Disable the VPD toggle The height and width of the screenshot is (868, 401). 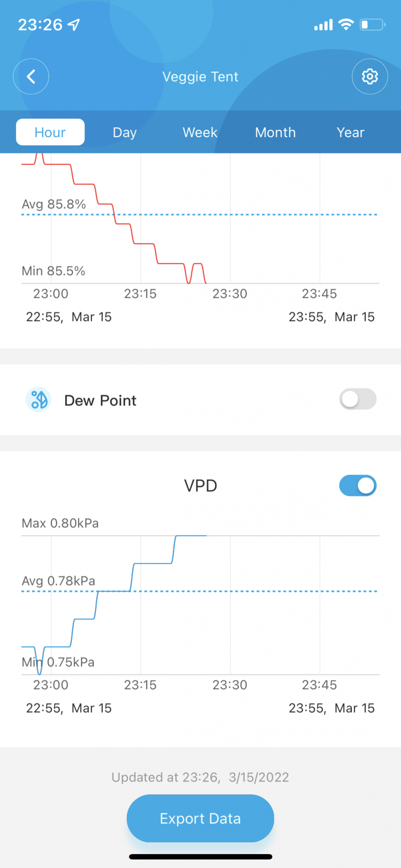pos(358,486)
